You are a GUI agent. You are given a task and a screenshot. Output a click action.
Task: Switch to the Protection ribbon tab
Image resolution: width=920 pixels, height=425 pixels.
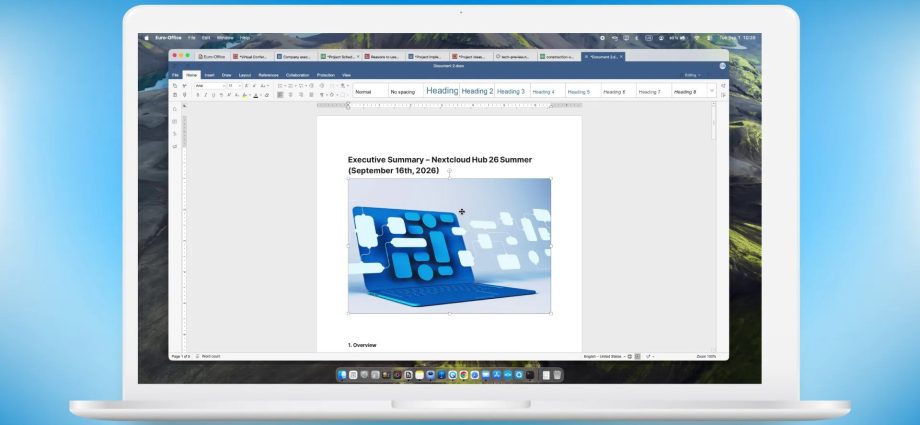(326, 75)
